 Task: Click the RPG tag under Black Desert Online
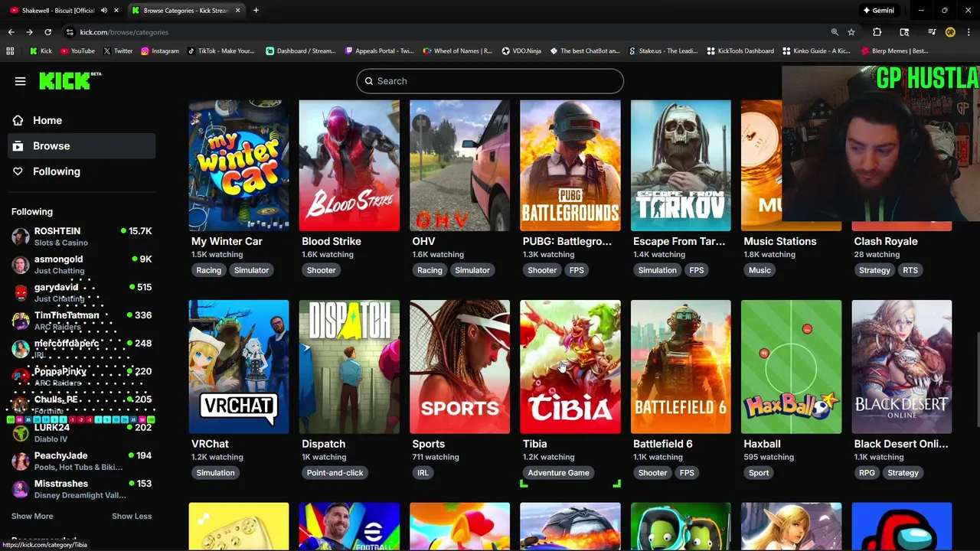pyautogui.click(x=867, y=473)
